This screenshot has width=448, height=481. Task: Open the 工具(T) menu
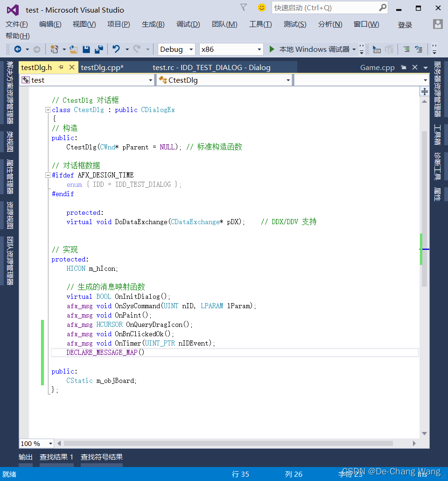pyautogui.click(x=260, y=24)
